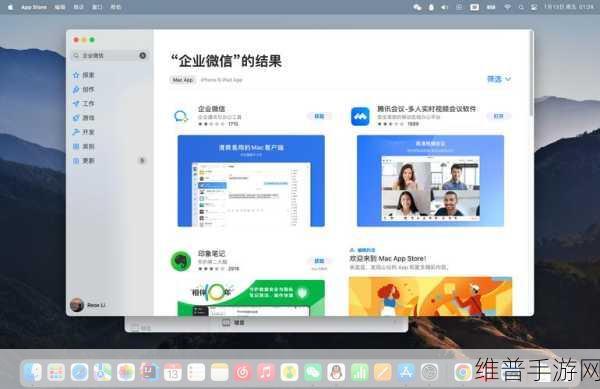The image size is (600, 389).
Task: Open the 企业微信 app title
Action: pos(211,109)
